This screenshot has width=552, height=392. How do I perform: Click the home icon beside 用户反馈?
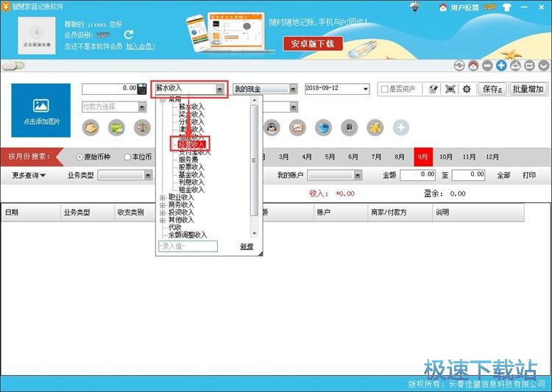pyautogui.click(x=443, y=7)
